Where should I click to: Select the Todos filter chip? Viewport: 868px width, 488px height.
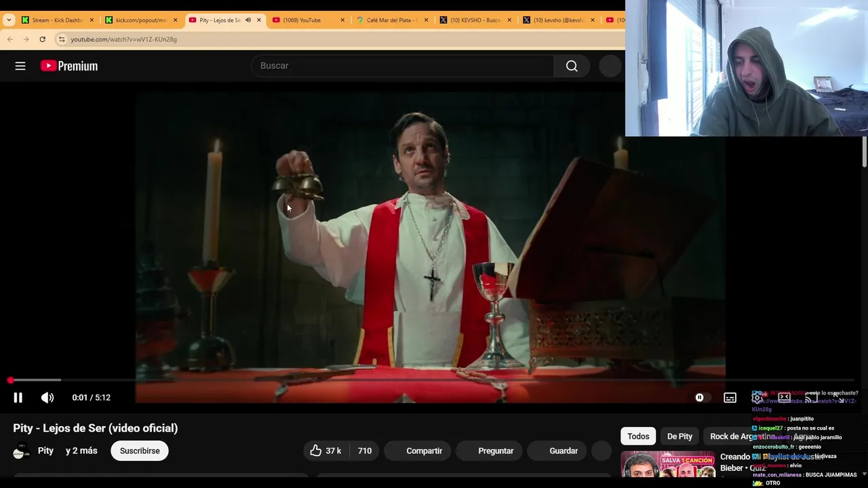[638, 436]
